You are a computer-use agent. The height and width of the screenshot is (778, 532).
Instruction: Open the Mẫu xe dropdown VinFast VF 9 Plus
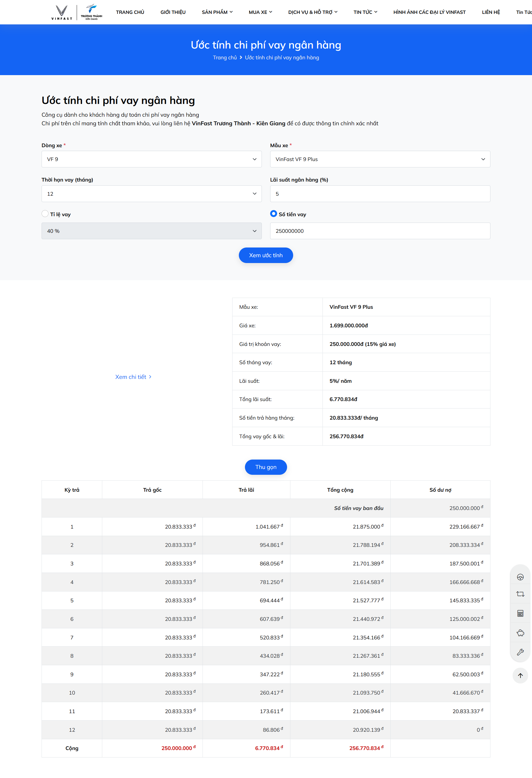click(380, 159)
